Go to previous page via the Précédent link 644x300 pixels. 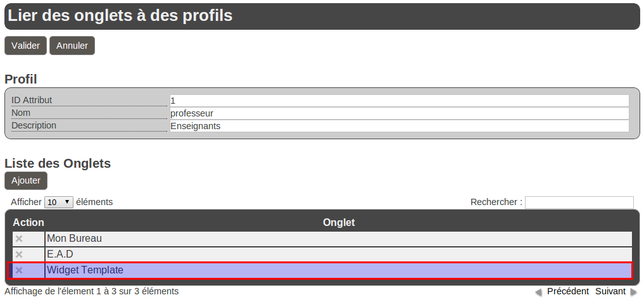click(x=568, y=291)
